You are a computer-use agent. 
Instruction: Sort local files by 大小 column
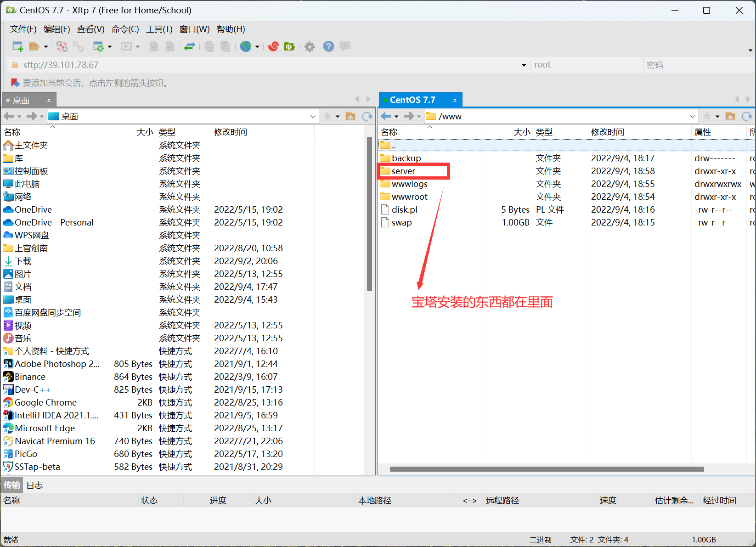130,132
